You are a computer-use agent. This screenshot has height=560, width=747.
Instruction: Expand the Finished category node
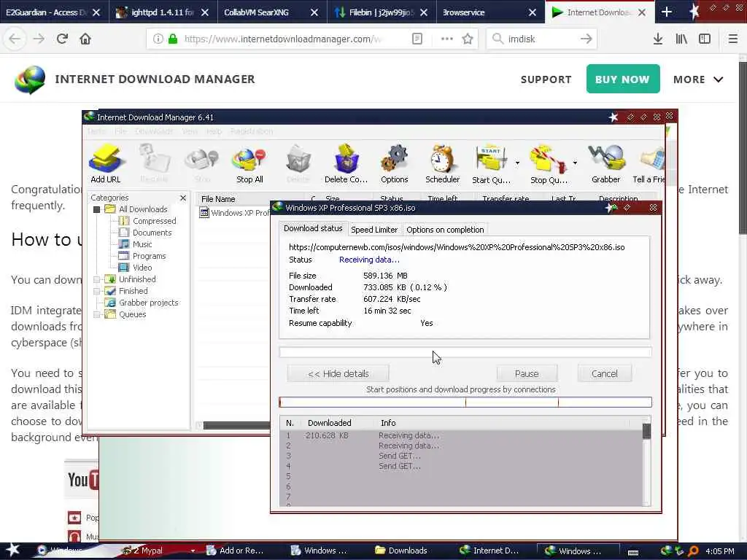tap(97, 291)
